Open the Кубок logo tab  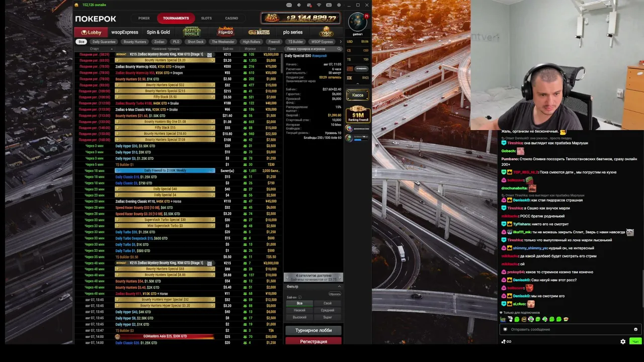[x=327, y=32]
